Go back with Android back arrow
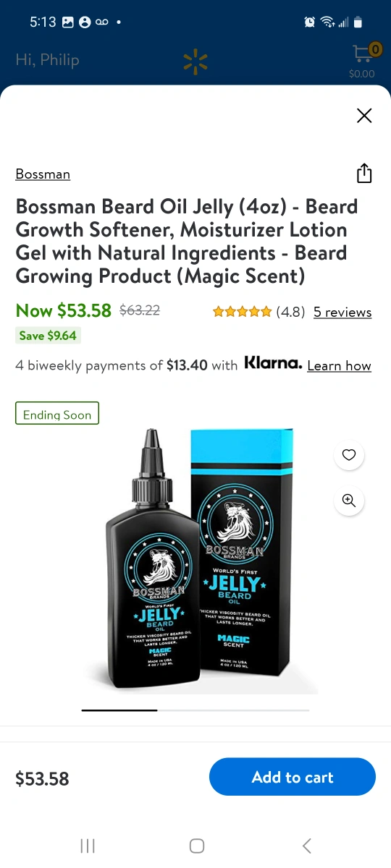Image resolution: width=391 pixels, height=868 pixels. tap(306, 846)
